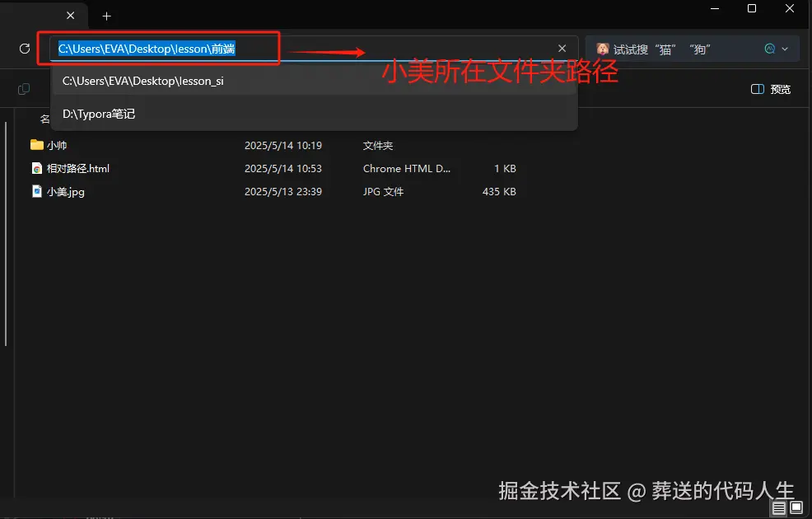The width and height of the screenshot is (812, 519).
Task: Clear the address bar with X
Action: 562,48
